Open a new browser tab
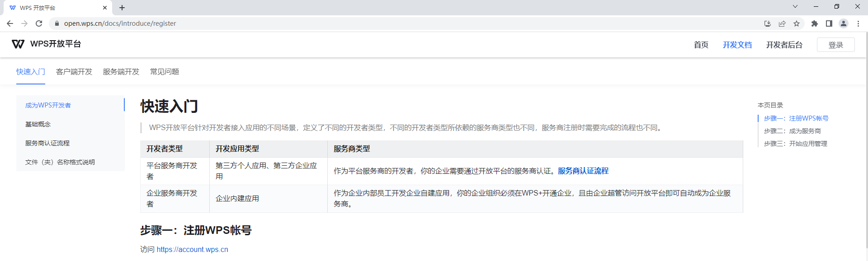 [122, 8]
